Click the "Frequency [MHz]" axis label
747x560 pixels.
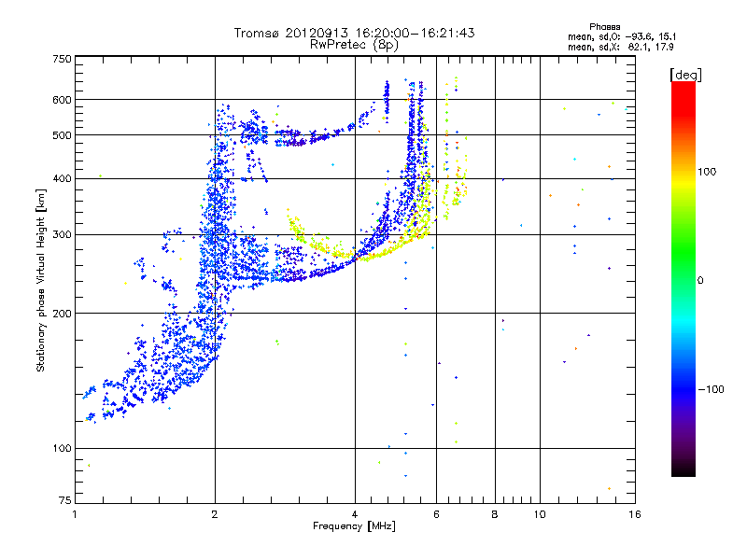pyautogui.click(x=354, y=526)
